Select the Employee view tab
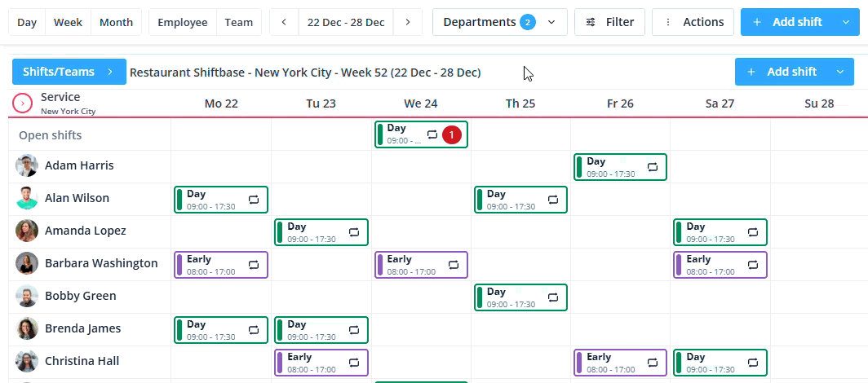This screenshot has height=383, width=868. tap(183, 22)
